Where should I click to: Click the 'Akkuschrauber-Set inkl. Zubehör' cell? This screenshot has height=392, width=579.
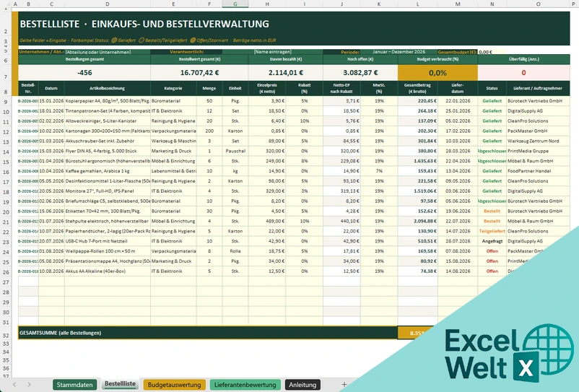click(x=107, y=141)
